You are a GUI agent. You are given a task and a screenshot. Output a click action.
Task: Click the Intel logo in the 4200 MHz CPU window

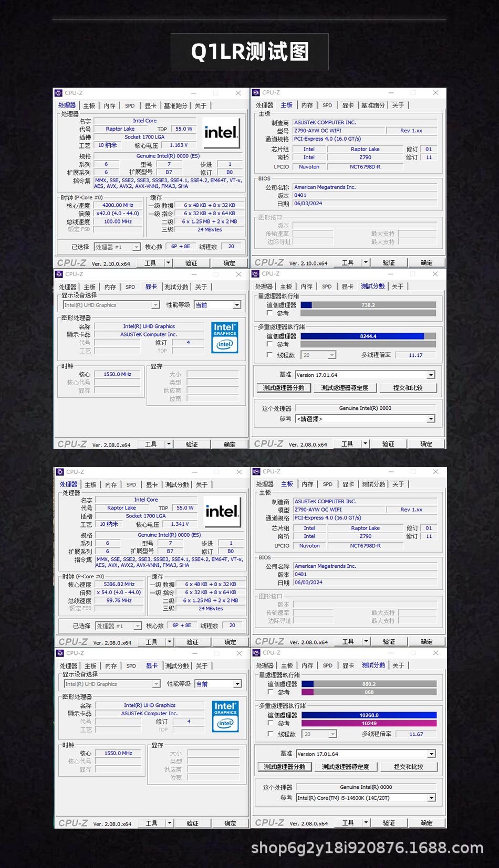(221, 132)
